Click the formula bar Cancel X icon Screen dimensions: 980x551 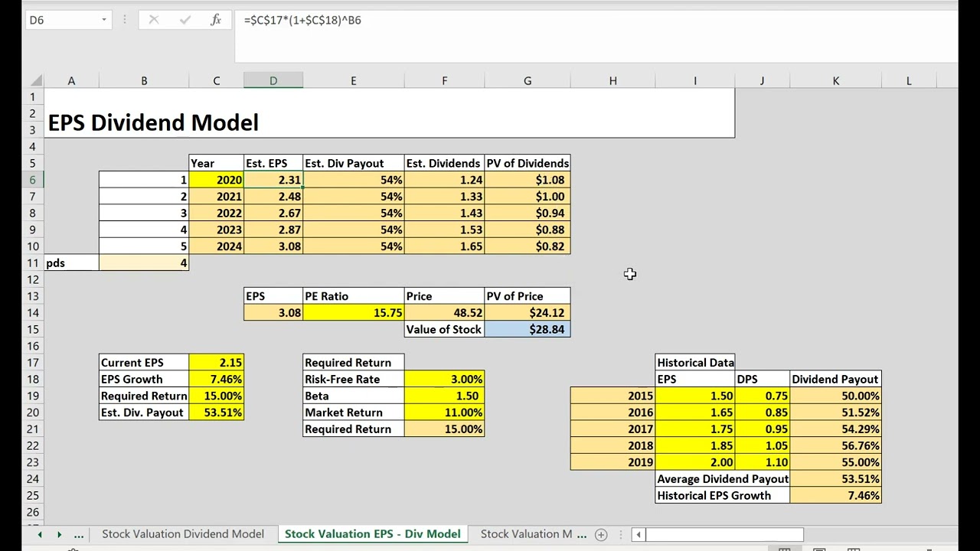(154, 20)
